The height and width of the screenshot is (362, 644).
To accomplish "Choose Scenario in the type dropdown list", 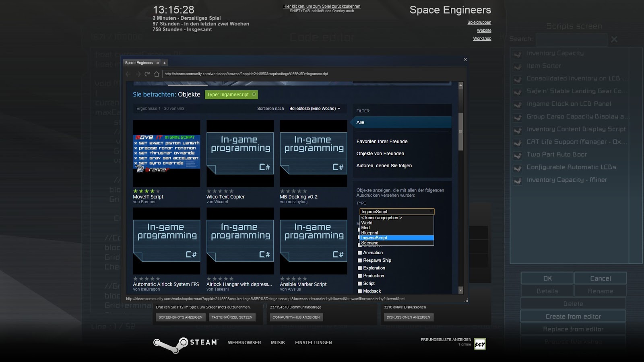I will pyautogui.click(x=397, y=243).
